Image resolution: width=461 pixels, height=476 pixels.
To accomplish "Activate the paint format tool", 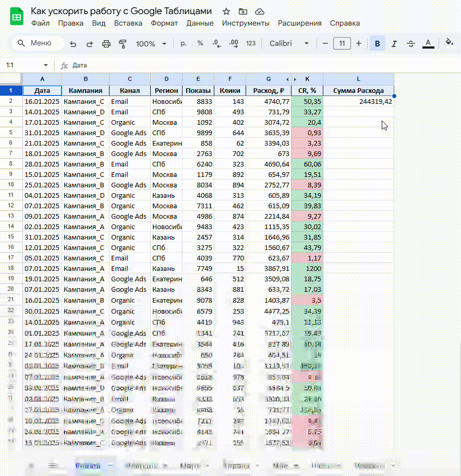I will coord(123,44).
